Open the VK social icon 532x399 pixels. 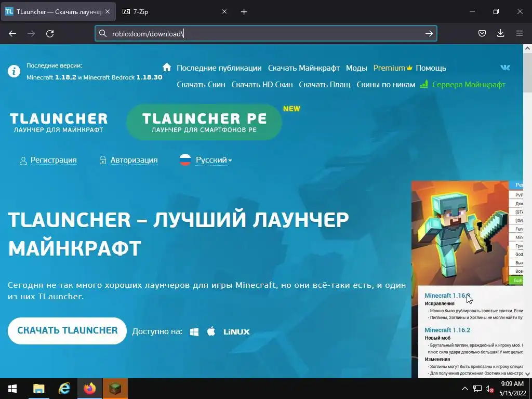[x=505, y=68]
